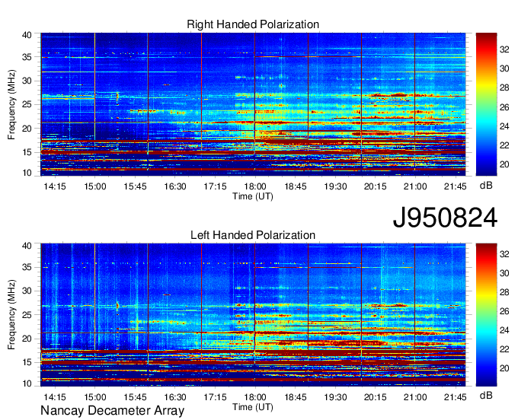This screenshot has height=420, width=518.
Task: Click the "Right Handed Polarization" title
Action: click(253, 24)
